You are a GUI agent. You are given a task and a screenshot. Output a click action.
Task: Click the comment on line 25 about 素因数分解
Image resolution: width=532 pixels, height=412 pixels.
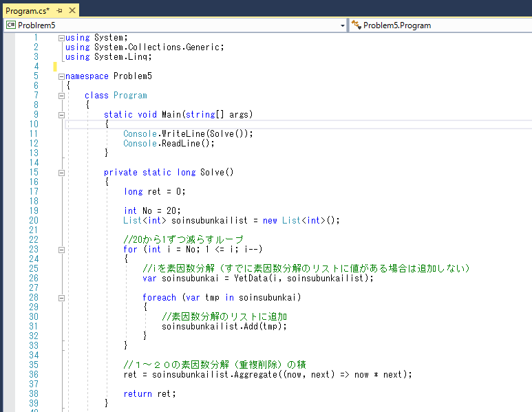(306, 268)
